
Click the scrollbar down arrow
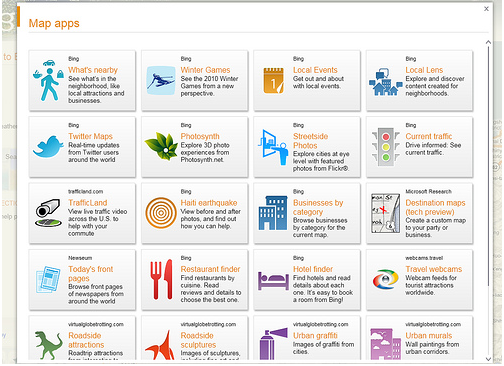click(x=488, y=359)
